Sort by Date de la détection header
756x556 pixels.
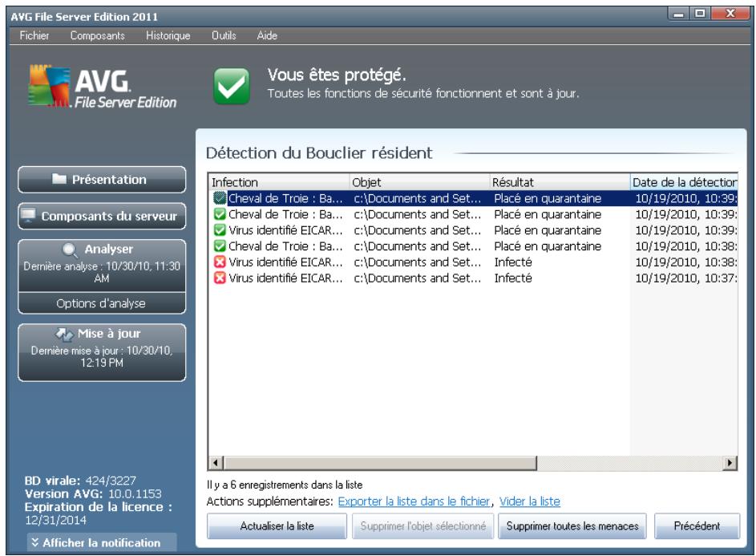[684, 182]
